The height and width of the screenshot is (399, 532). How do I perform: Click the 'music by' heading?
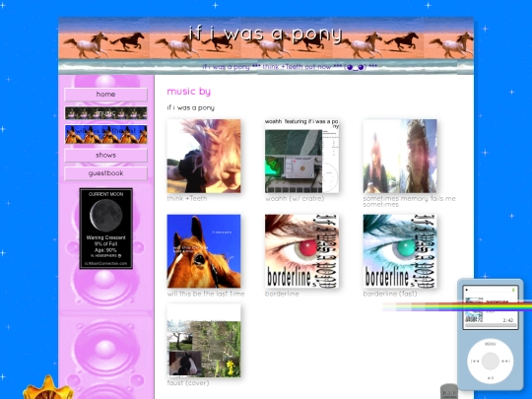click(x=188, y=92)
